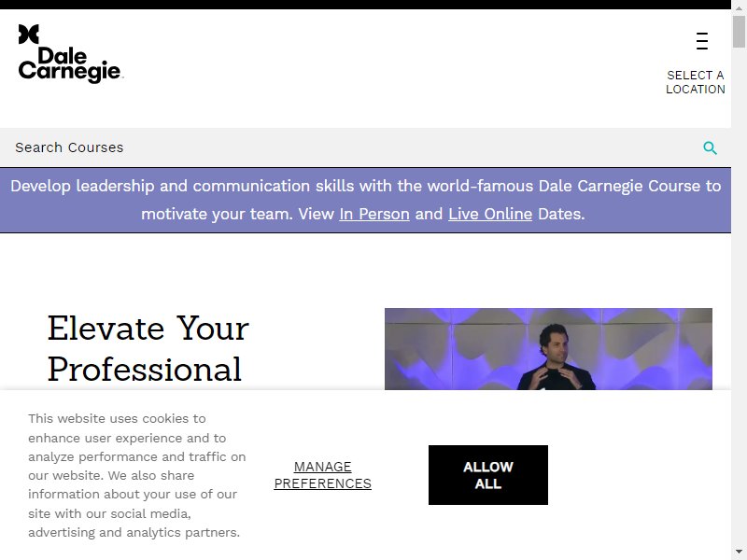
Task: Select the Elevate Your Professional heading
Action: [148, 349]
